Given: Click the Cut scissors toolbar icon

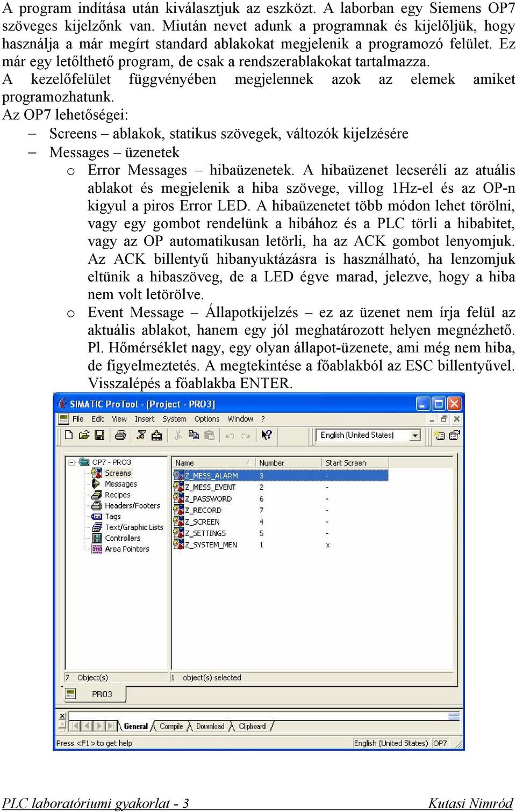Looking at the screenshot, I should tap(178, 435).
